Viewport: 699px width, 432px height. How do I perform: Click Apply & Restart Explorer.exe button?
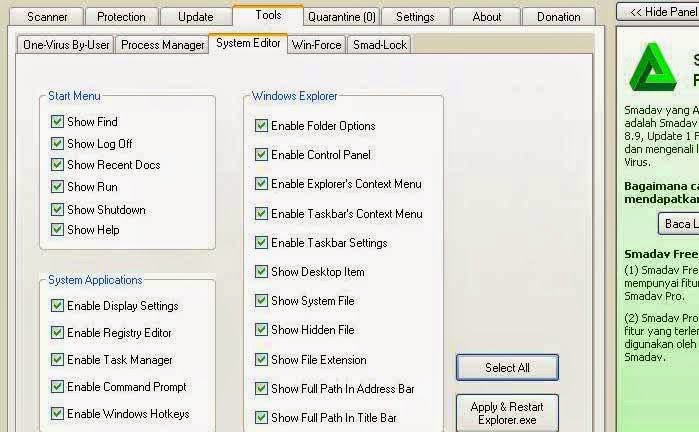[x=507, y=413]
